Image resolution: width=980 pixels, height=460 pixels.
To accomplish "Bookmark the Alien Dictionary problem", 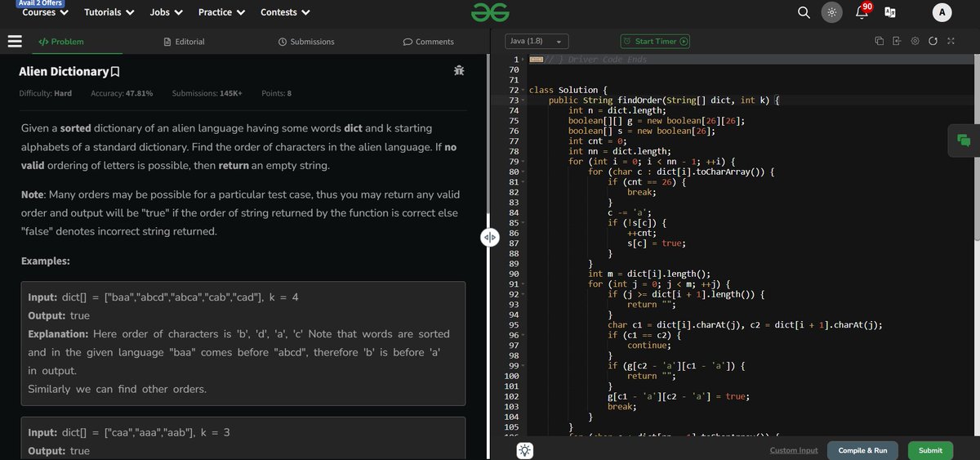I will tap(115, 72).
